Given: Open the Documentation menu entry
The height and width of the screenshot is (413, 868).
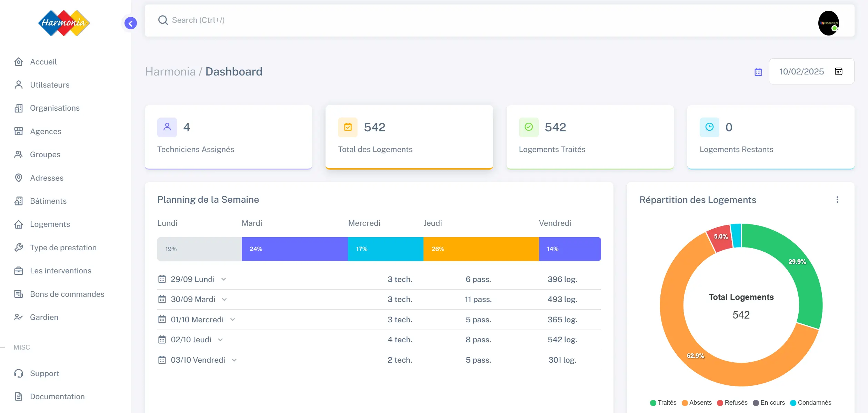Looking at the screenshot, I should [57, 396].
